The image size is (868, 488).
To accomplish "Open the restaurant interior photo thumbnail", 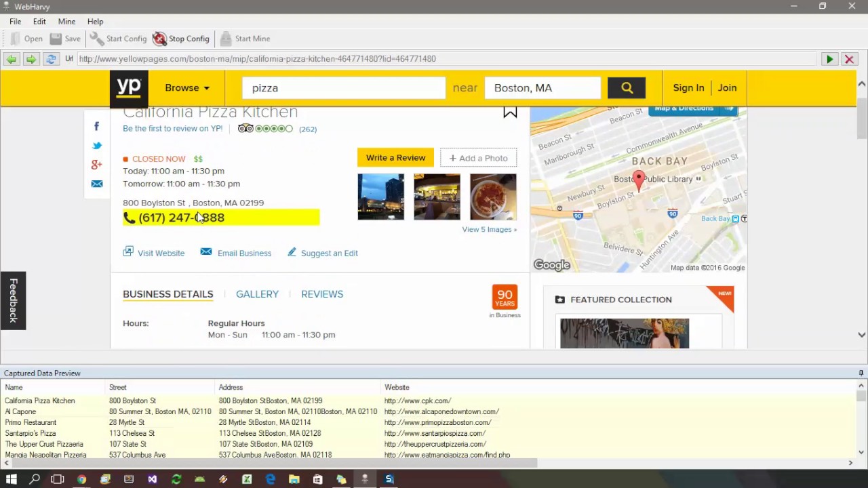I will click(x=437, y=197).
